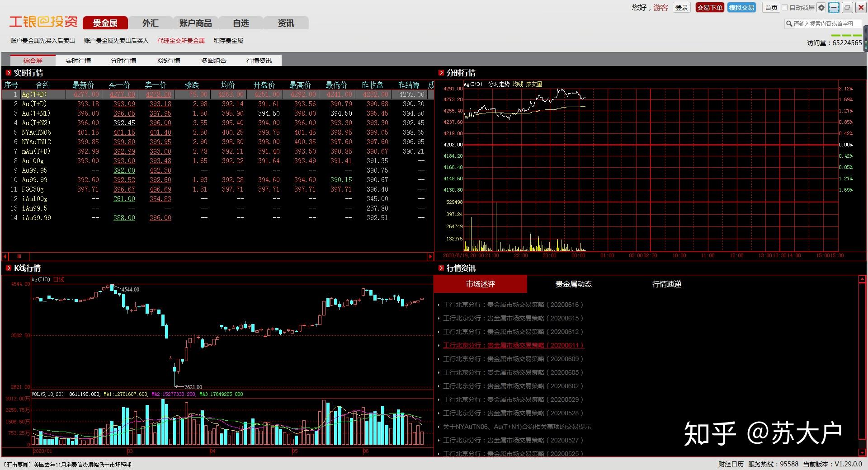Viewport: 868px width, 470px height.
Task: Click the 涨跌 column header
Action: coord(192,85)
